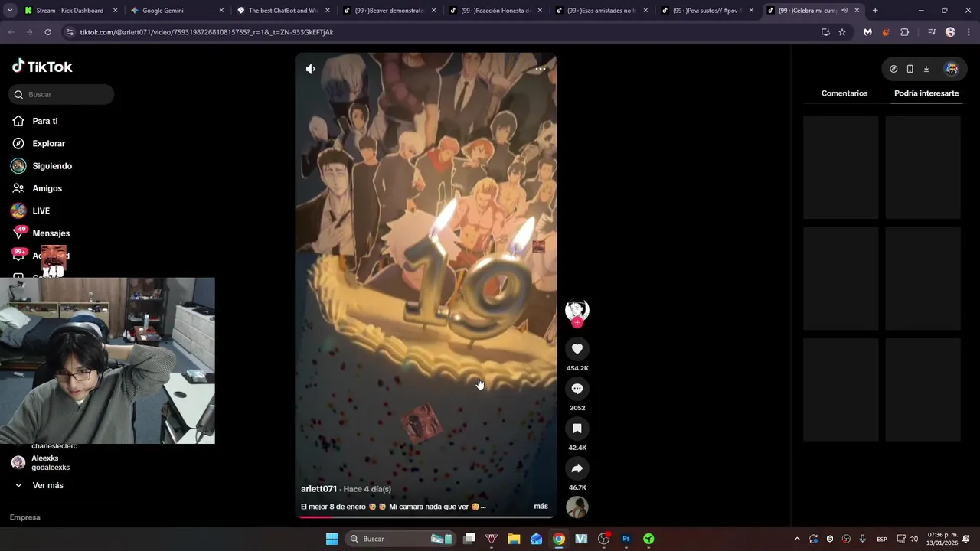The image size is (980, 551).
Task: Switch to The best ChatBot tab
Action: [x=283, y=11]
